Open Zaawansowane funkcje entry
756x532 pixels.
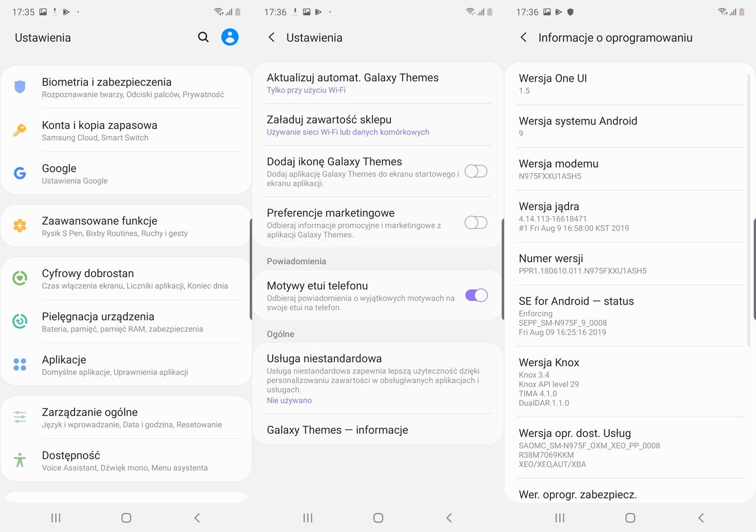point(126,226)
